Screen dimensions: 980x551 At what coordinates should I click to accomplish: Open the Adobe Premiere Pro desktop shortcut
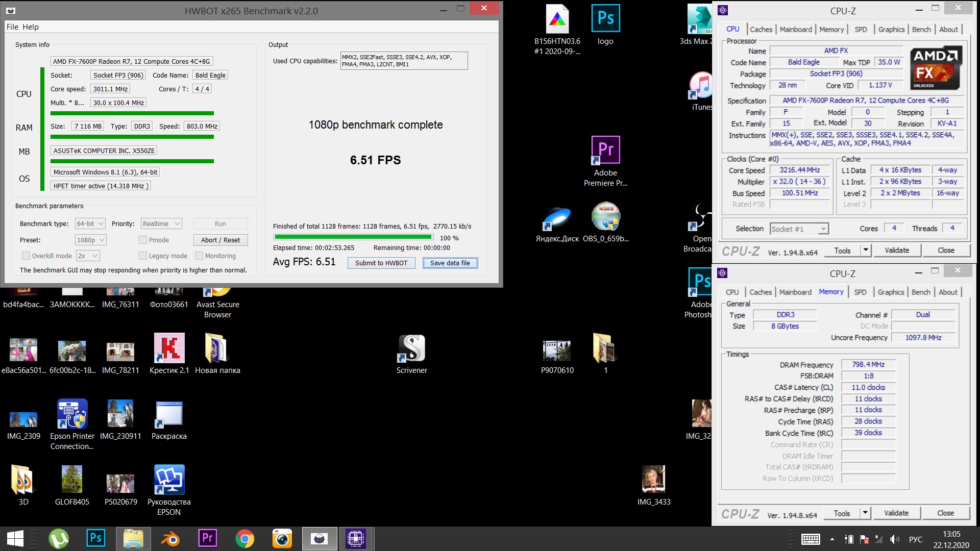(605, 161)
